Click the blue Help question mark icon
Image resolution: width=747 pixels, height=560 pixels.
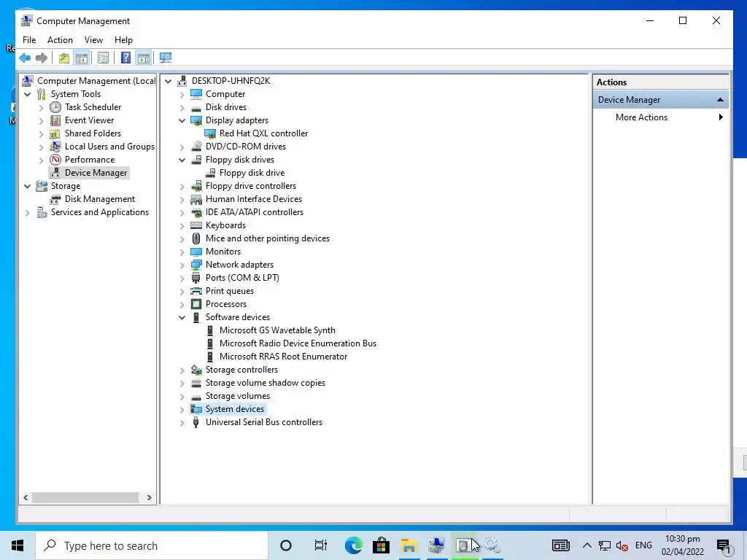click(x=125, y=58)
